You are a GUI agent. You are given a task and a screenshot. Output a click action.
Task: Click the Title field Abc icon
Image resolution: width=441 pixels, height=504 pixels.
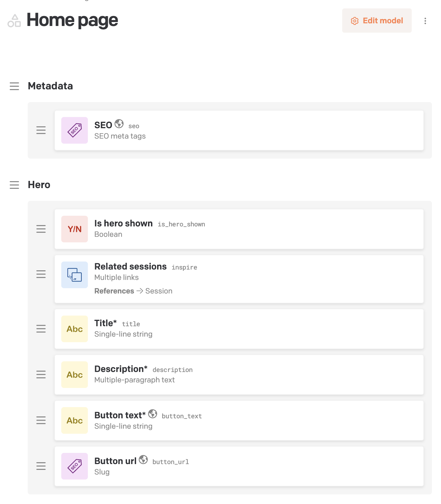75,329
